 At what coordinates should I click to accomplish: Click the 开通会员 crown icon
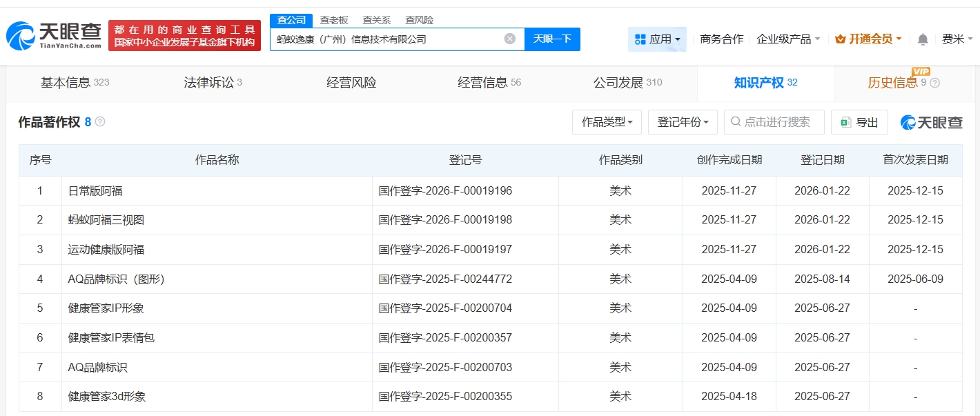pos(840,39)
